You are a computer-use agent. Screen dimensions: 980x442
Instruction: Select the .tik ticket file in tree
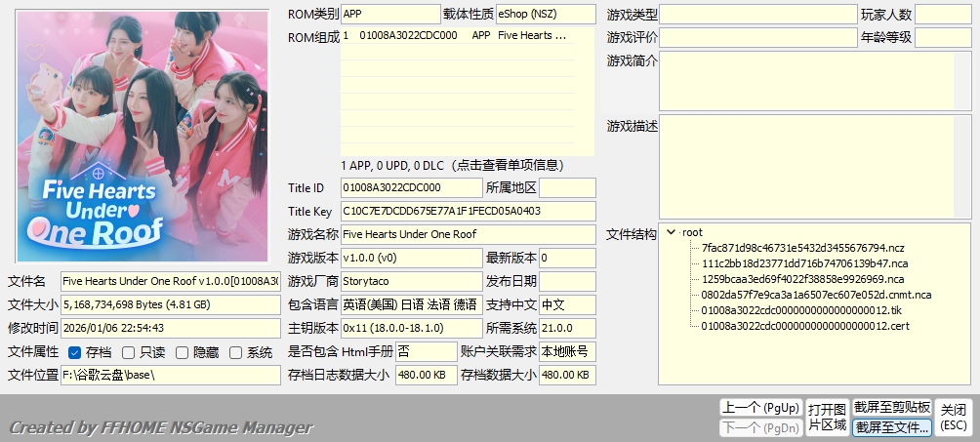pos(801,310)
